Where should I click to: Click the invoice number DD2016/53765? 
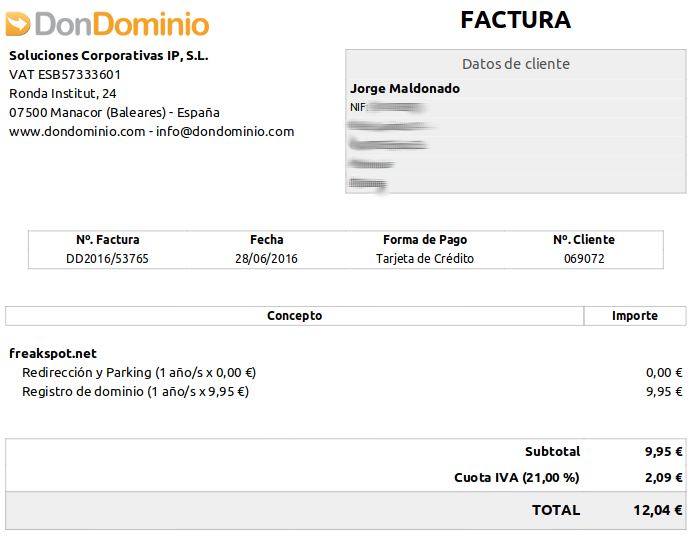pos(108,259)
